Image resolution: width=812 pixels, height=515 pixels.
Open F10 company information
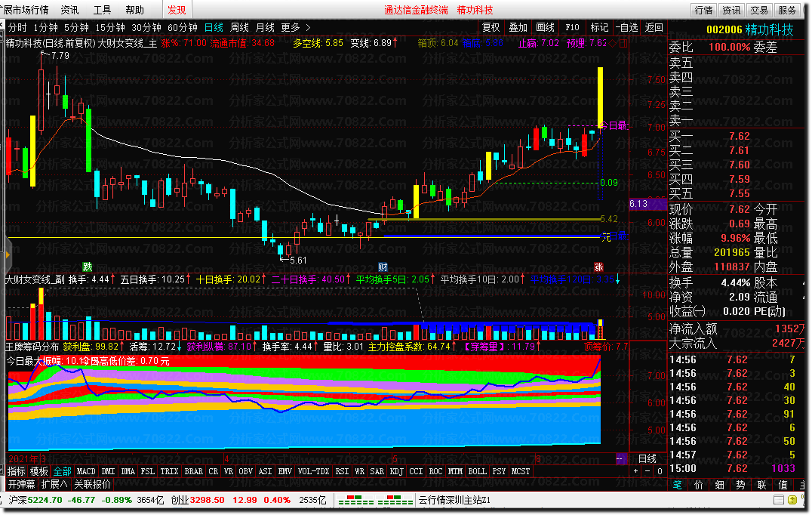click(x=572, y=27)
